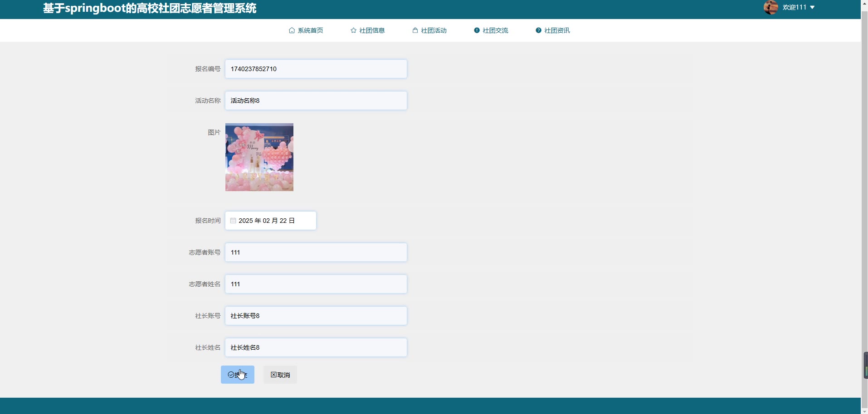Click the 取消 cancel button
The height and width of the screenshot is (414, 868).
(x=280, y=375)
